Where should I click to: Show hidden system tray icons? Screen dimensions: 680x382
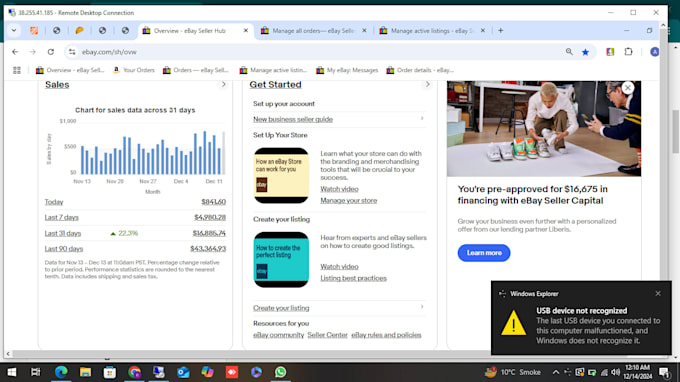pyautogui.click(x=556, y=372)
